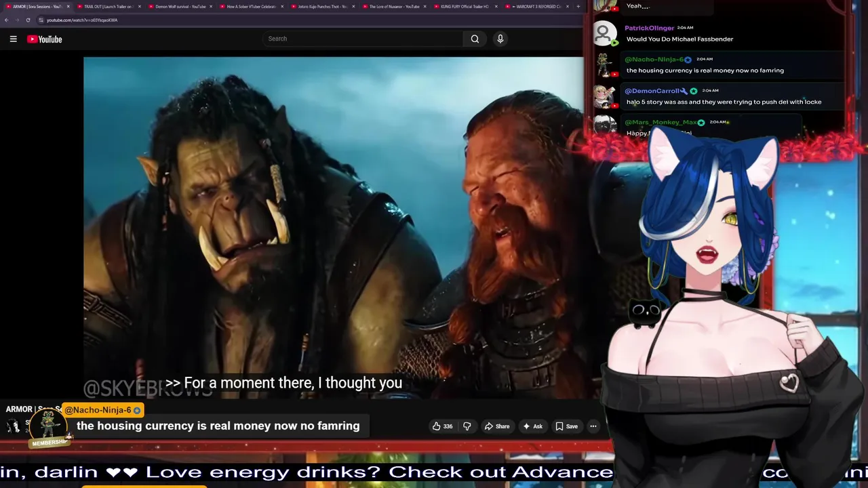Click the 'Would You Do Michael Fassbender' message
Image resolution: width=868 pixels, height=488 pixels.
point(679,39)
